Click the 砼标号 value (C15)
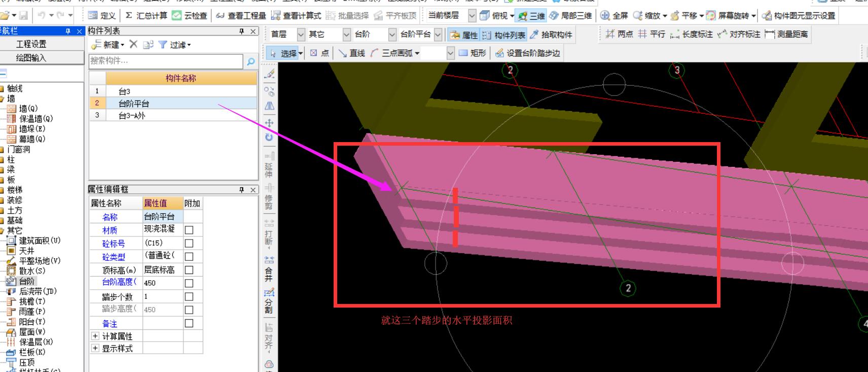Screen dimensions: 868x372 162,243
